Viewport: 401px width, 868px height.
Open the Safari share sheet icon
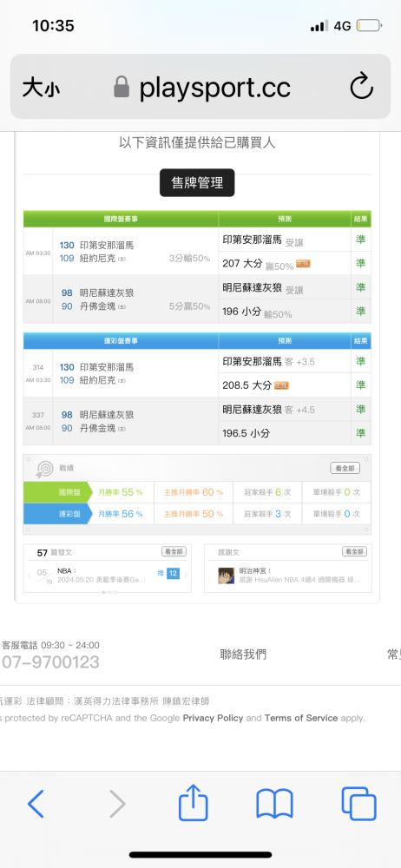[x=194, y=801]
